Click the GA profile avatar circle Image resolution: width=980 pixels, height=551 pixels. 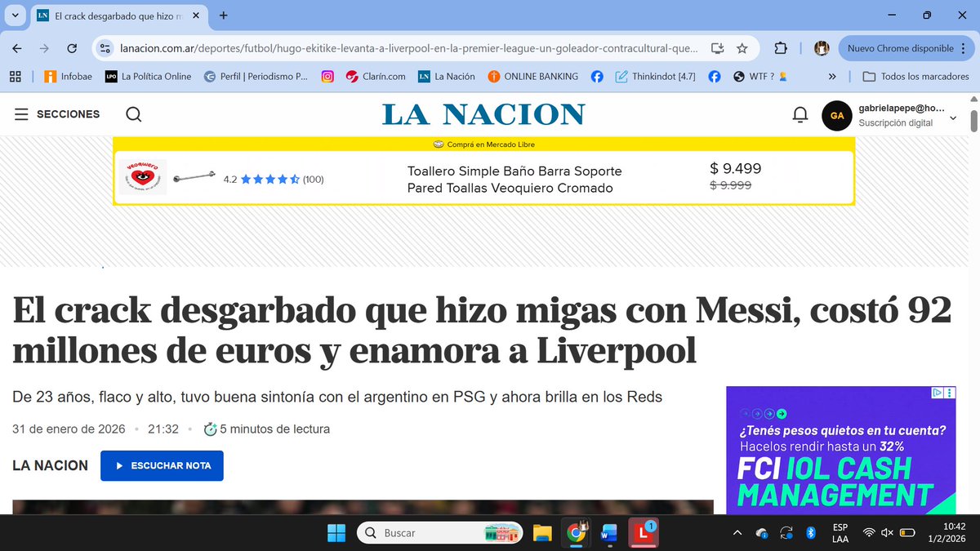pyautogui.click(x=836, y=116)
